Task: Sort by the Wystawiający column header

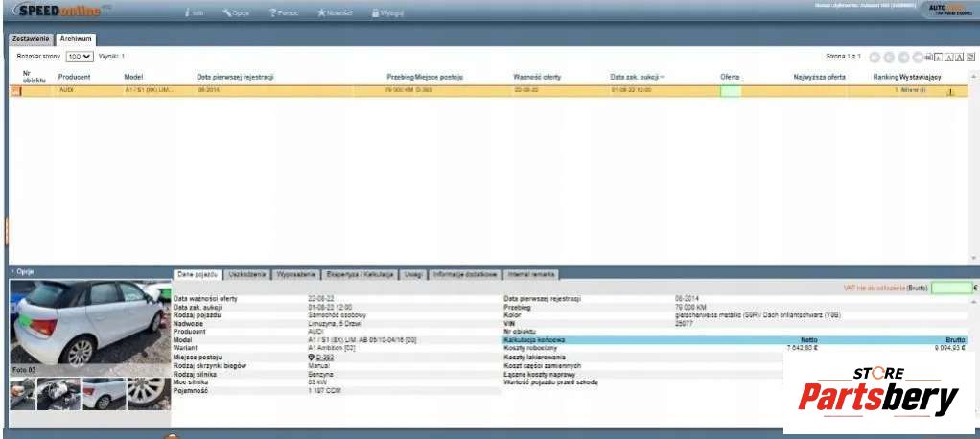Action: (921, 77)
